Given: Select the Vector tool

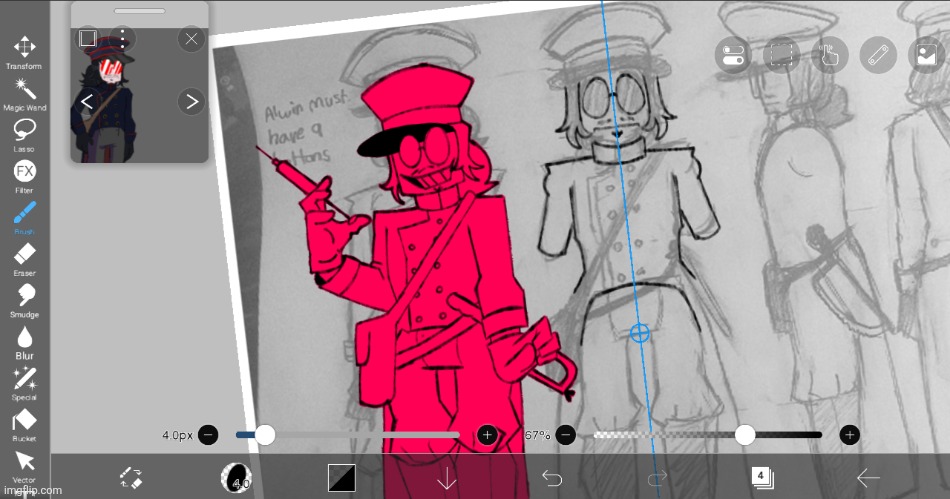Looking at the screenshot, I should 24,466.
